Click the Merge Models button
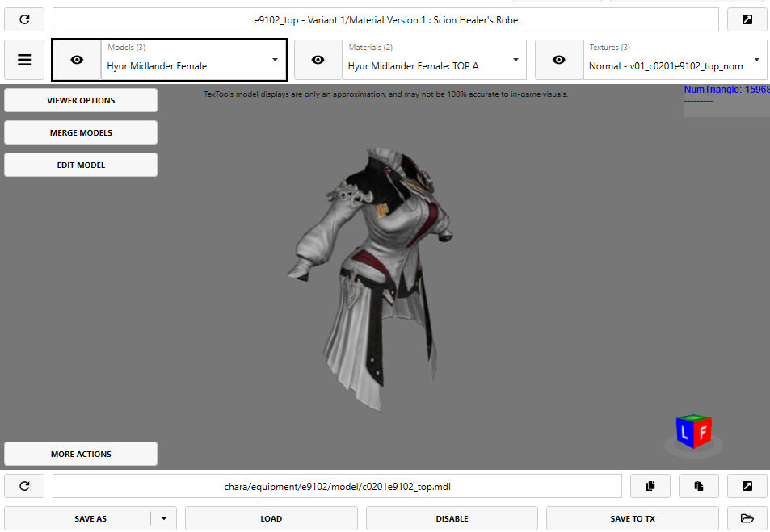The height and width of the screenshot is (532, 770). coord(81,132)
